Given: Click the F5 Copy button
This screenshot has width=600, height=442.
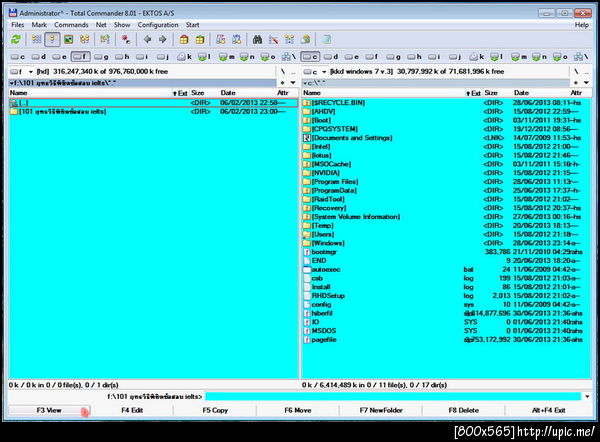Looking at the screenshot, I should [x=215, y=410].
